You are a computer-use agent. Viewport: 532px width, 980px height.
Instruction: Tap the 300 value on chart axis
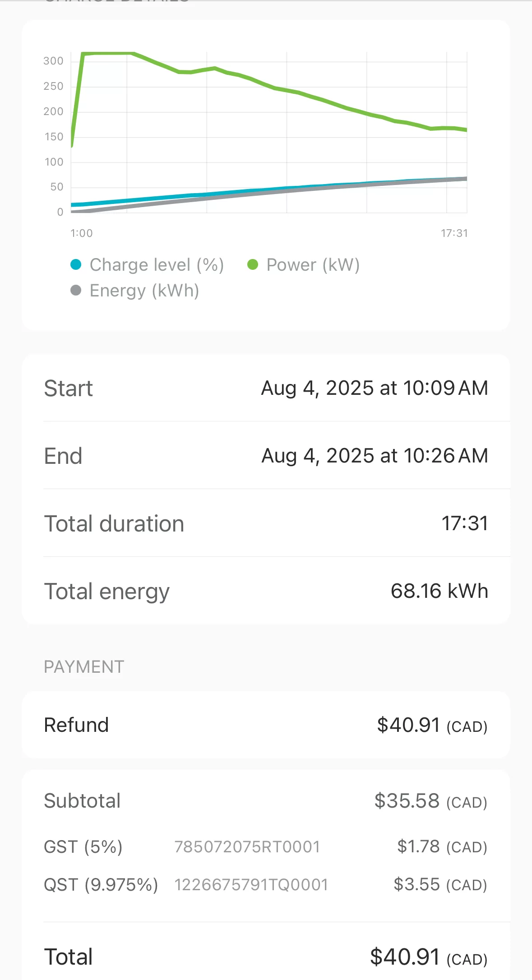53,61
